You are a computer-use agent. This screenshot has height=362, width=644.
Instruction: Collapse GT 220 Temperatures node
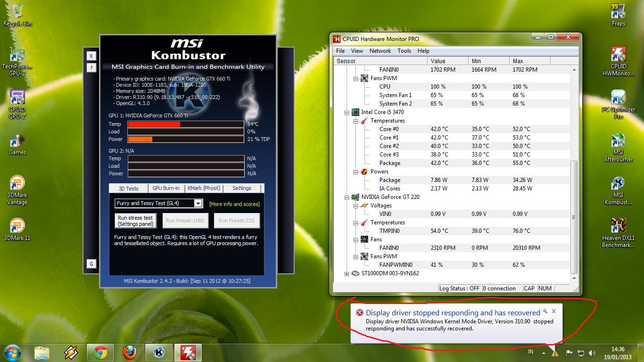pyautogui.click(x=356, y=222)
